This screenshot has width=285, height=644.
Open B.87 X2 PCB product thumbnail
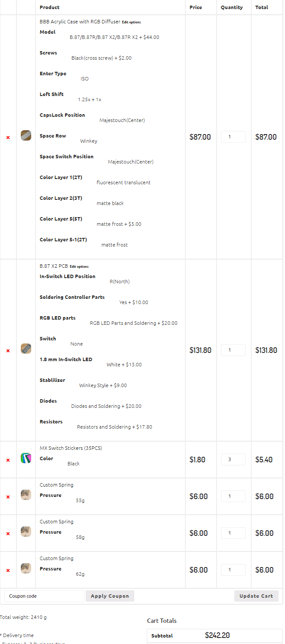point(26,349)
